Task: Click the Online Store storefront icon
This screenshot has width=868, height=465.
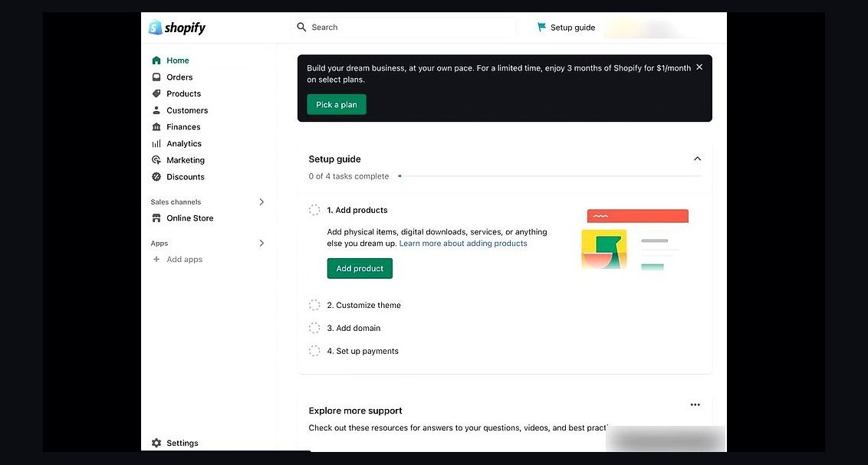Action: pyautogui.click(x=156, y=218)
